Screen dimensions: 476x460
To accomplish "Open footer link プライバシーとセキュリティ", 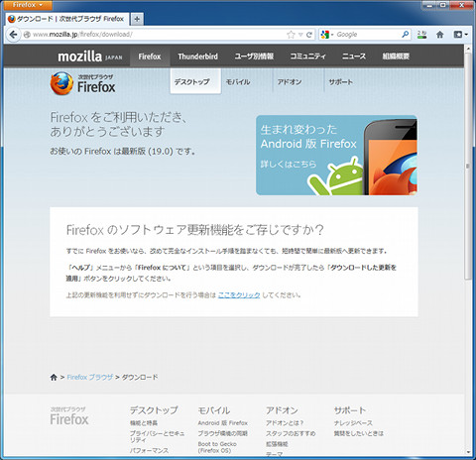I will click(157, 436).
